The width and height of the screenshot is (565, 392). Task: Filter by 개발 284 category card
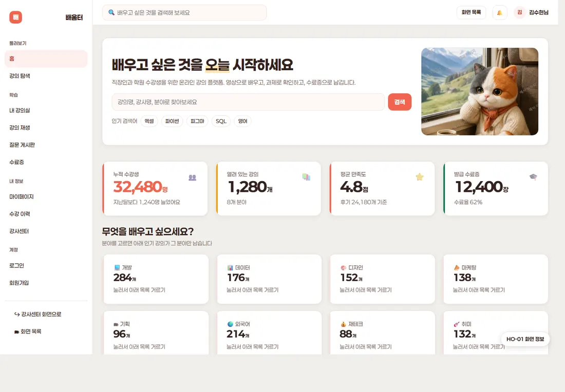click(156, 279)
